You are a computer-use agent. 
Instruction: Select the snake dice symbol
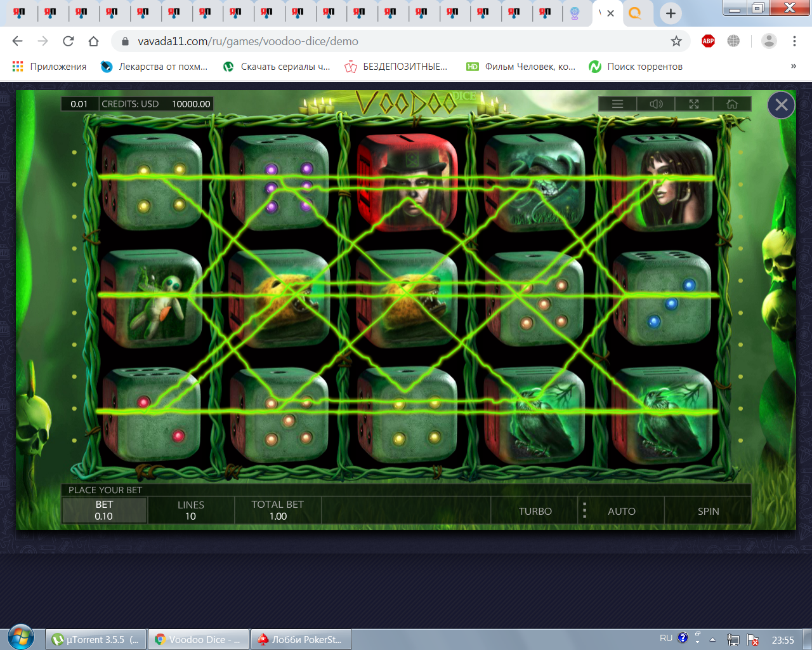(534, 183)
